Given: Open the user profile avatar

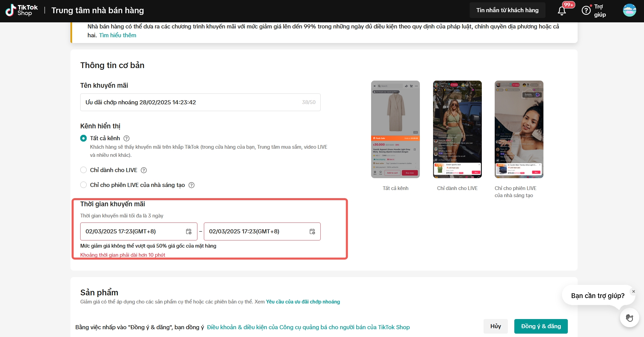Looking at the screenshot, I should pyautogui.click(x=629, y=10).
